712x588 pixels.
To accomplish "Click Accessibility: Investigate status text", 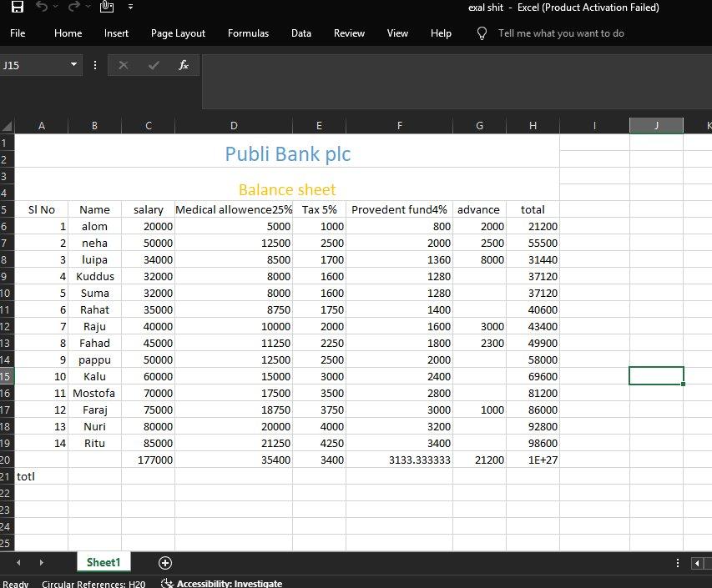I will tap(230, 584).
